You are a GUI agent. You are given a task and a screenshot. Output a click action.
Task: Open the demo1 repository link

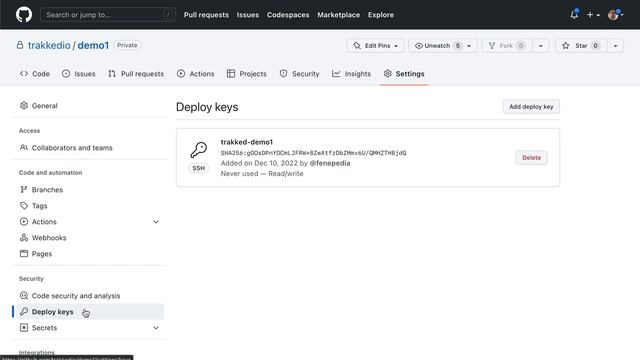93,45
